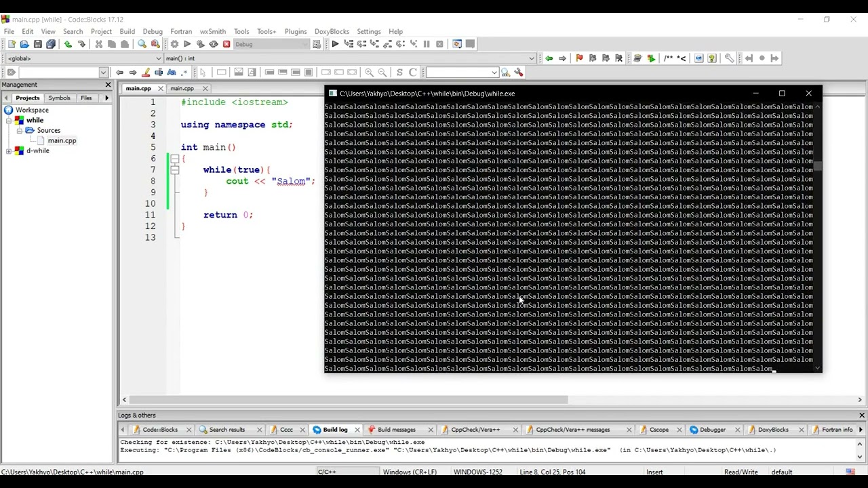Switch to the Files tab in Management
This screenshot has width=868, height=488.
pos(86,98)
